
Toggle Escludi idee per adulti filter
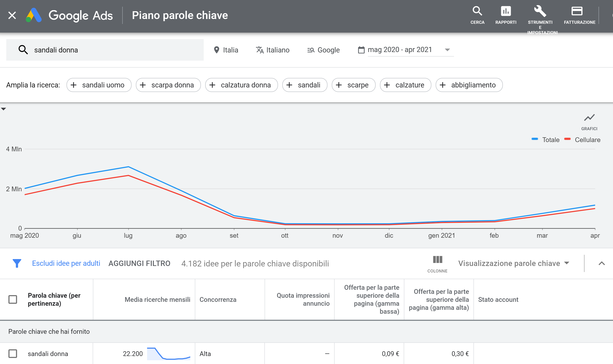point(66,263)
